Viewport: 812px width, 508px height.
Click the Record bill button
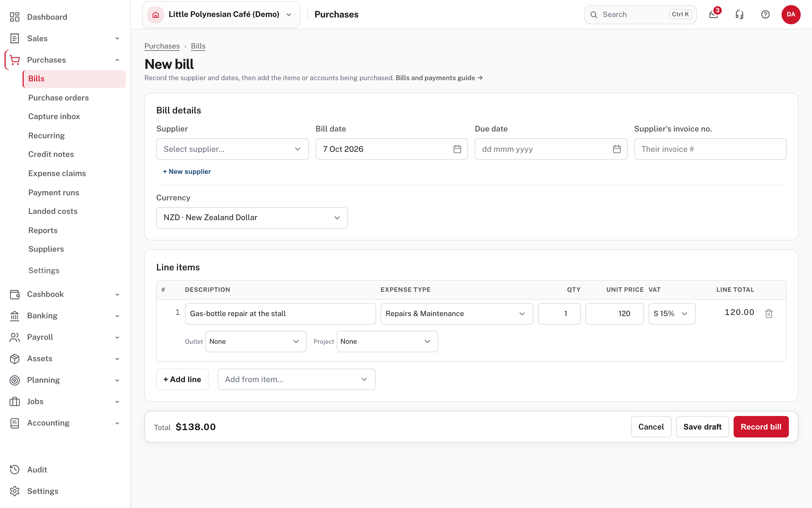[x=761, y=427]
